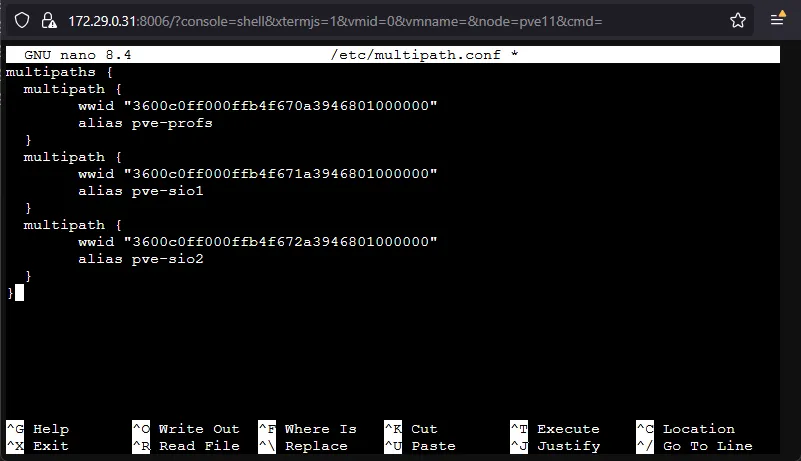The image size is (801, 461).
Task: Click the ^/ Go To Line shortcut
Action: (694, 446)
